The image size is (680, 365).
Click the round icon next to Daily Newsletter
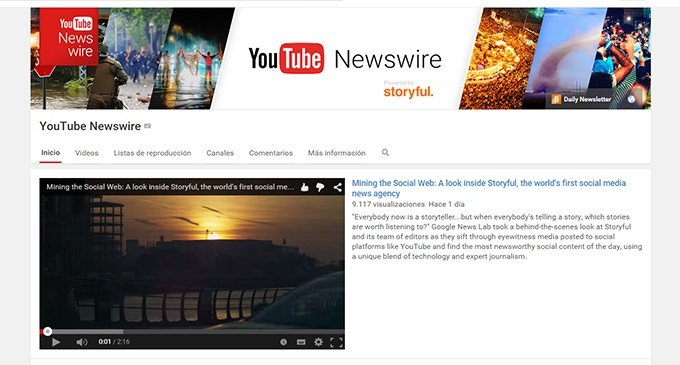click(x=631, y=99)
